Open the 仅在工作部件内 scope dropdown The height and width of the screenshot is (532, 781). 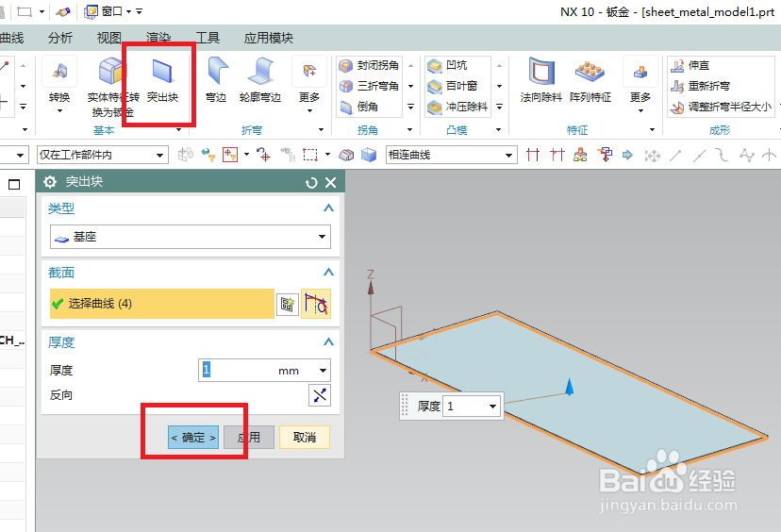pyautogui.click(x=102, y=155)
